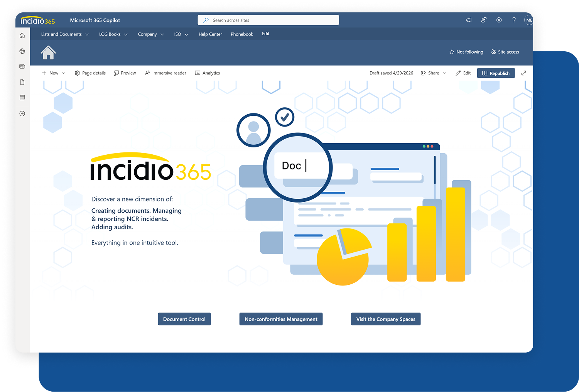Open the Settings gear icon
This screenshot has width=579, height=392.
(499, 20)
